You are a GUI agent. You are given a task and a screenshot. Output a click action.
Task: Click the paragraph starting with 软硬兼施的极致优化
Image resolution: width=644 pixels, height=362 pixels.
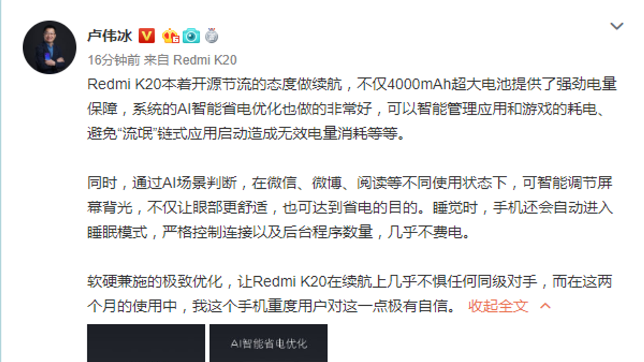[350, 294]
